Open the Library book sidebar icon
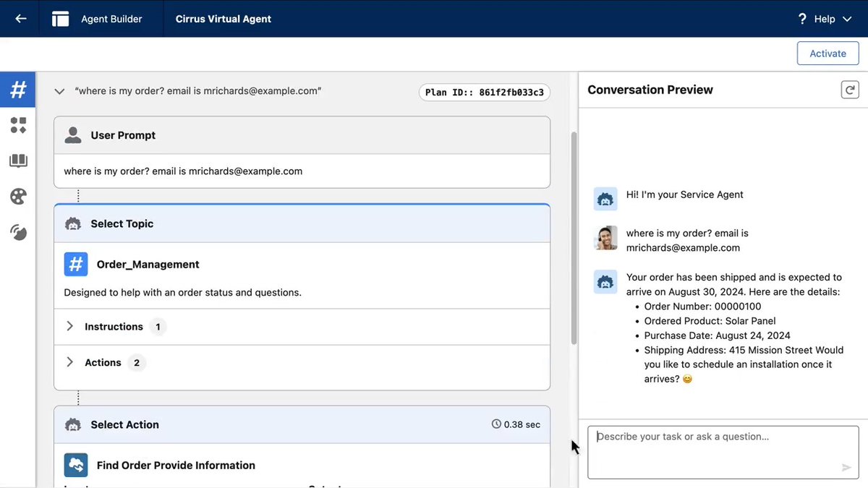This screenshot has height=488, width=868. coord(18,161)
